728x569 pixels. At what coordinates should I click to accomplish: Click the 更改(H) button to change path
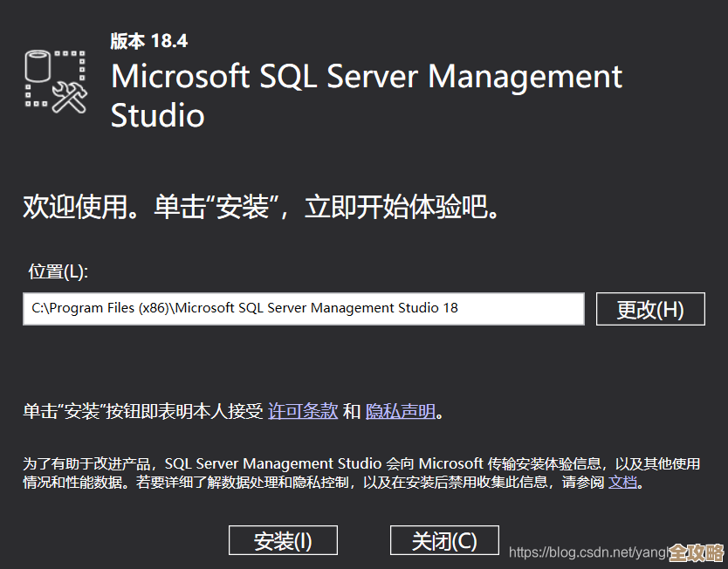click(650, 309)
